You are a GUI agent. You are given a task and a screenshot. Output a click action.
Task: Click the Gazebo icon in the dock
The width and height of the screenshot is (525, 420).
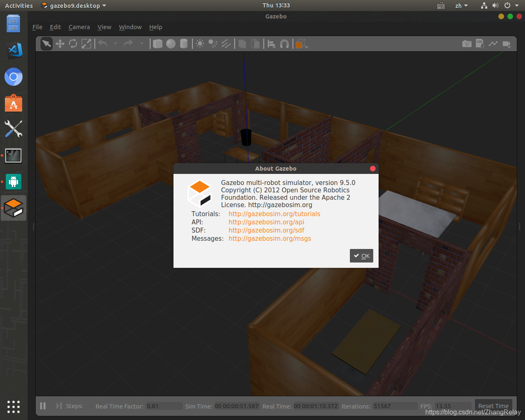[x=14, y=208]
